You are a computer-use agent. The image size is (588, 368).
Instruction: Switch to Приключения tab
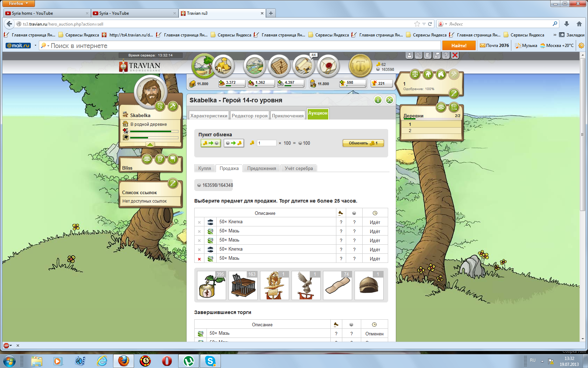point(288,116)
